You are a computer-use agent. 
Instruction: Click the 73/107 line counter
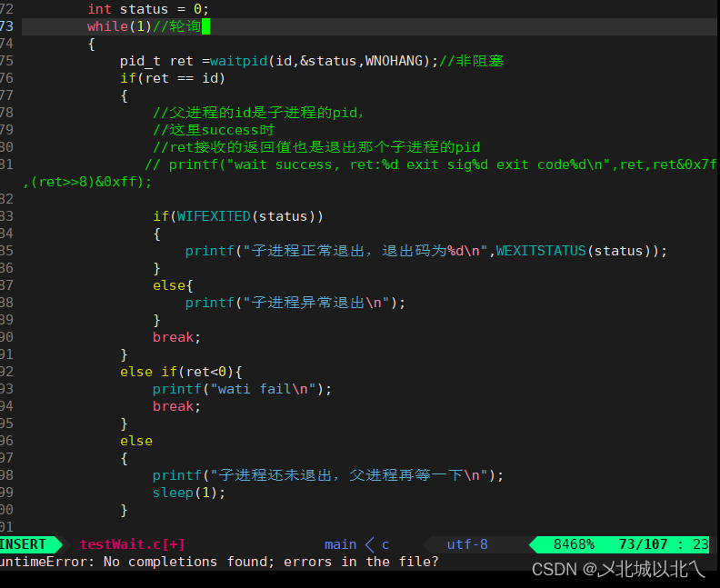[x=643, y=544]
